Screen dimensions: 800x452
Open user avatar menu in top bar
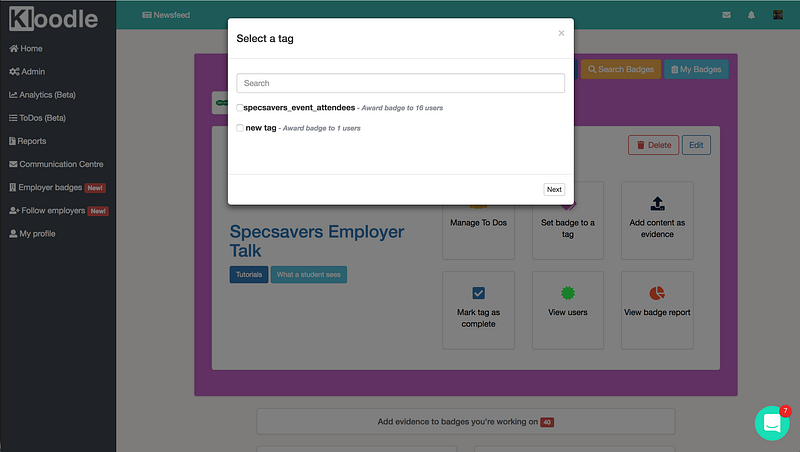778,15
